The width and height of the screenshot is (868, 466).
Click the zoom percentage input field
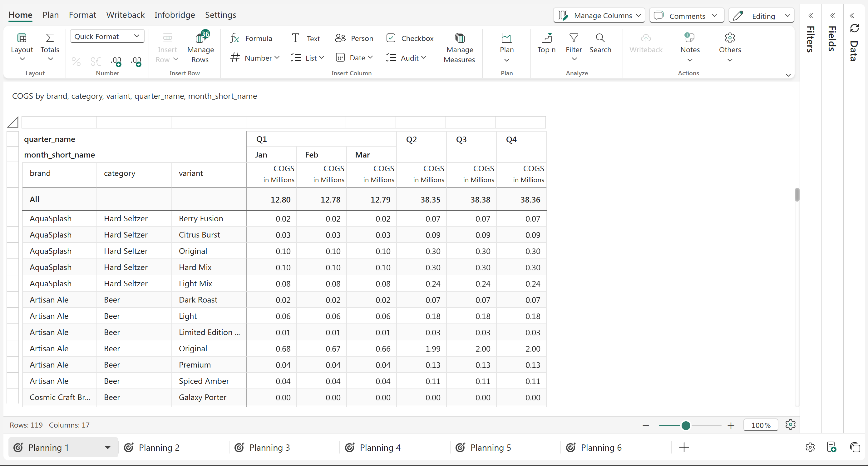click(760, 425)
